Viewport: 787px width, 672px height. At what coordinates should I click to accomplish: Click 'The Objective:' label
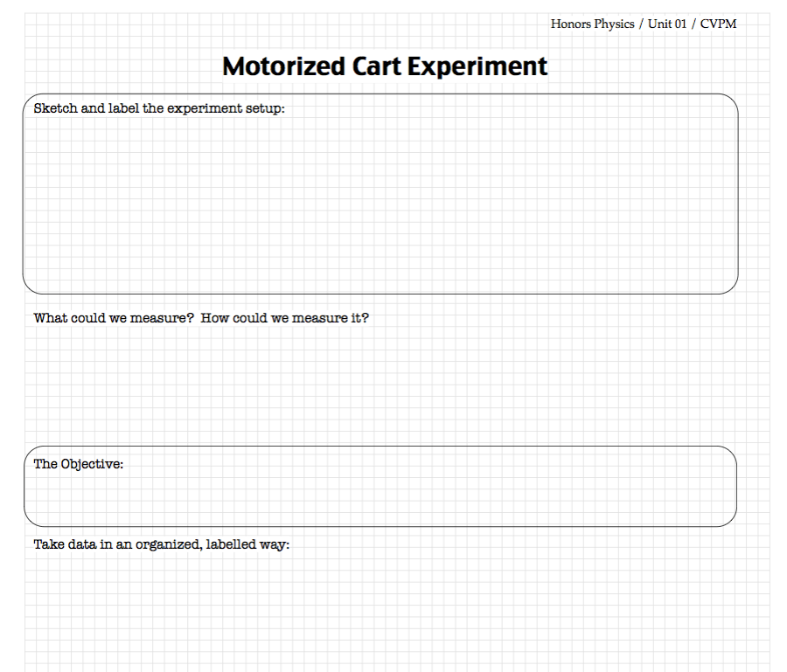(x=79, y=464)
